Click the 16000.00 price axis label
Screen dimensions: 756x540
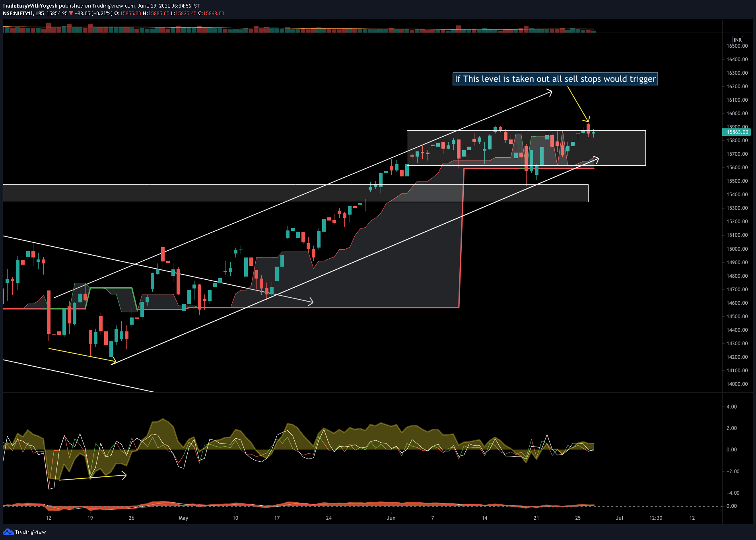click(x=737, y=113)
